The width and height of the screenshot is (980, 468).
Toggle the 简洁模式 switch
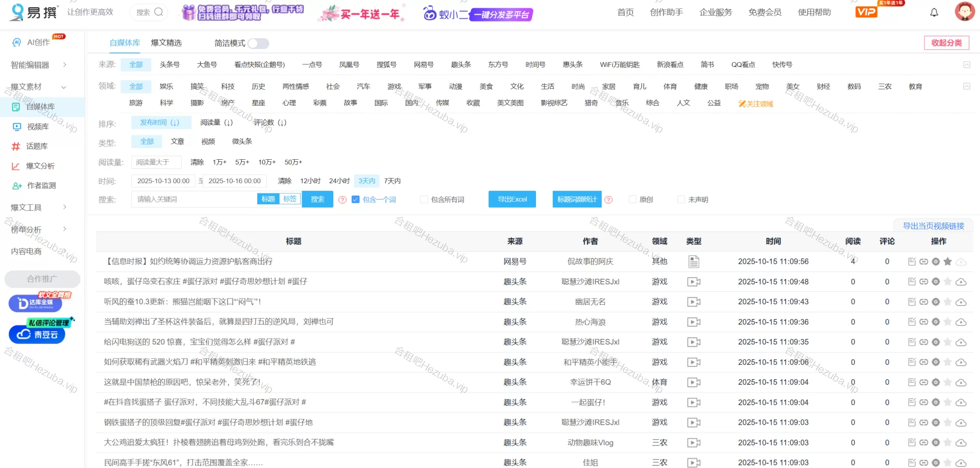click(258, 43)
